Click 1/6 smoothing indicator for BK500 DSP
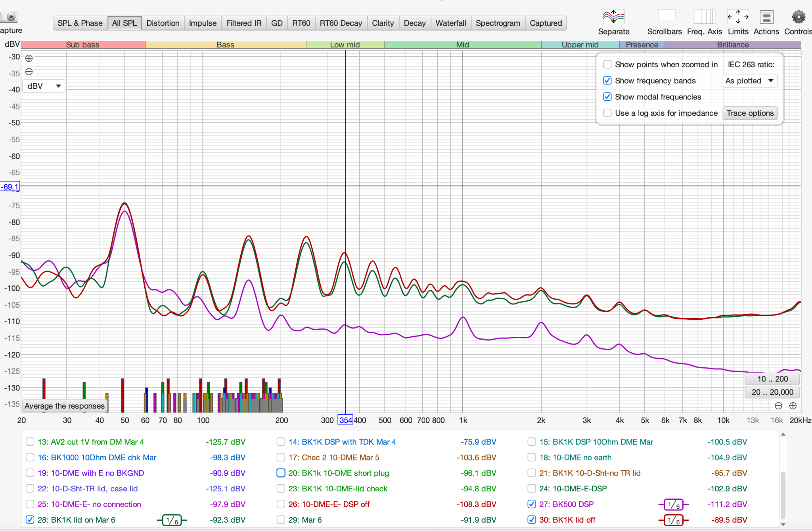 (673, 504)
